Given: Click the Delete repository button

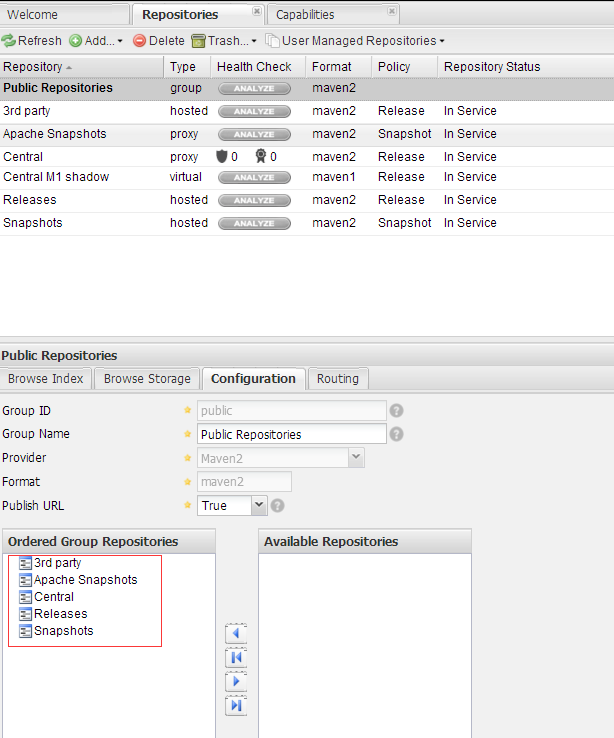Looking at the screenshot, I should coord(159,41).
